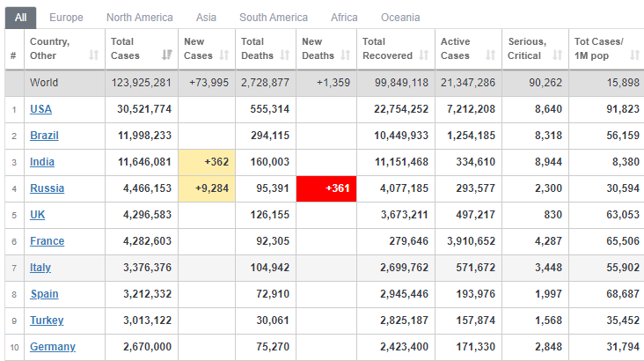Select Italy active cases 571,672
Viewport: 644px width, 361px height.
pos(476,268)
